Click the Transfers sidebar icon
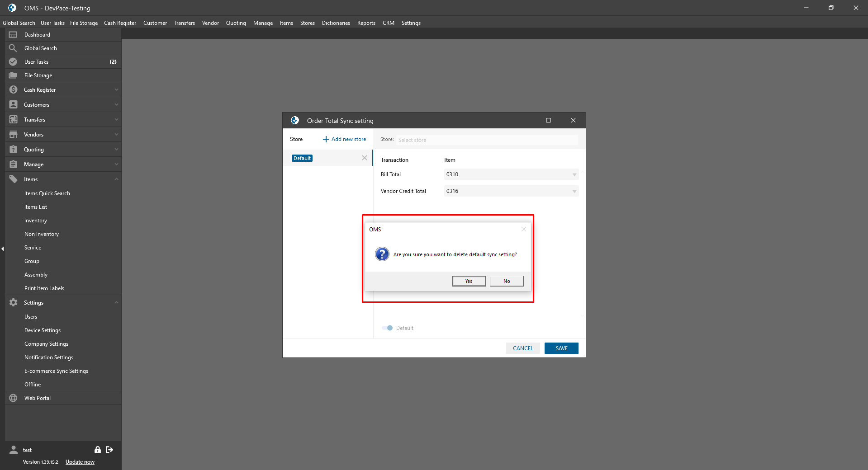The height and width of the screenshot is (470, 868). 14,120
